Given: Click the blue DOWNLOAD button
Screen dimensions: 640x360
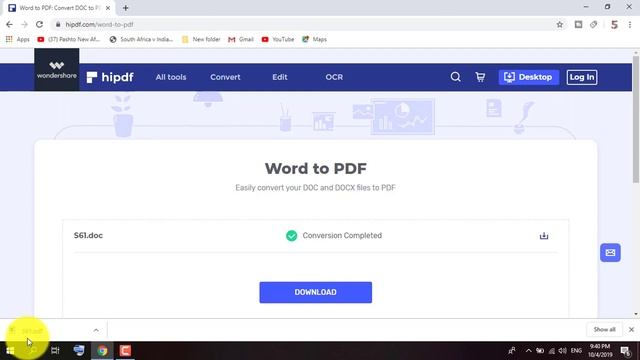Looking at the screenshot, I should pos(316,292).
